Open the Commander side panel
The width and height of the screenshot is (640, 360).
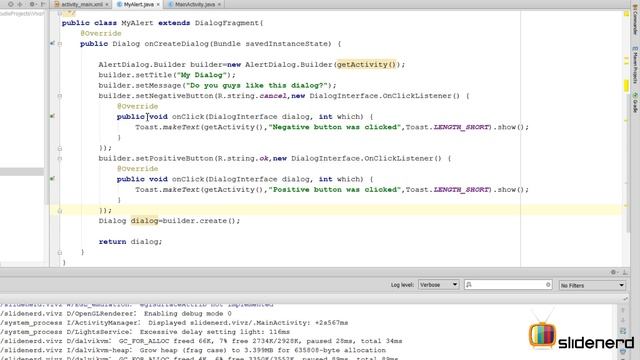point(635,19)
